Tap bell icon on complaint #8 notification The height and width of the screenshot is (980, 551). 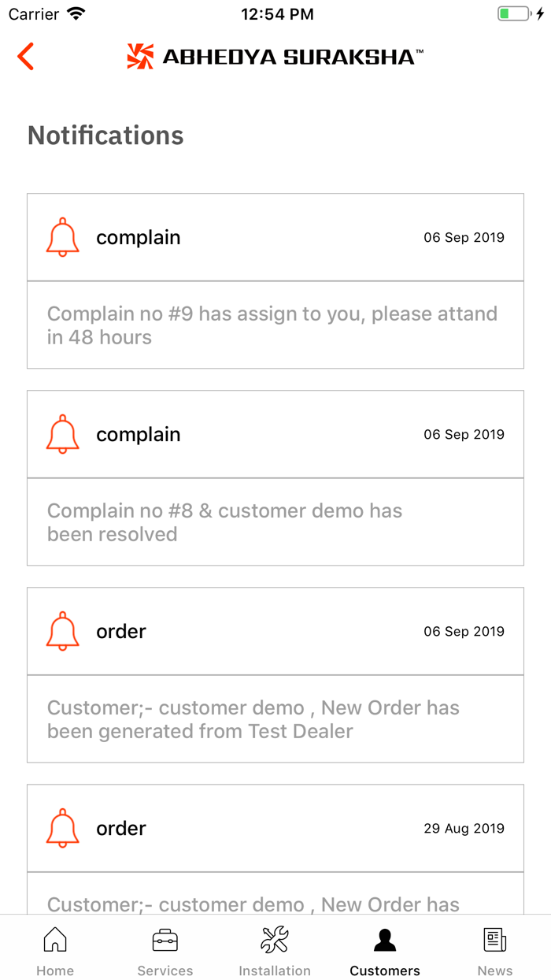pyautogui.click(x=63, y=434)
